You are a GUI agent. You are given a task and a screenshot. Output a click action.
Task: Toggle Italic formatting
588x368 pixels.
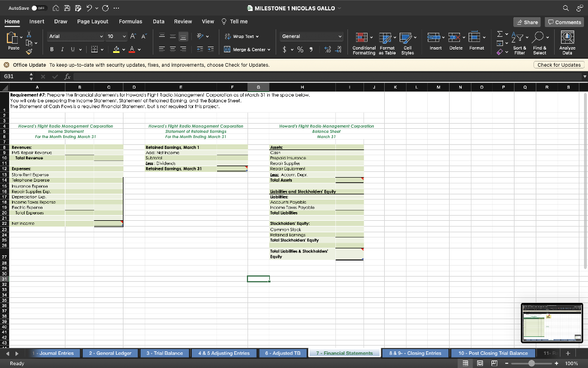tap(62, 49)
